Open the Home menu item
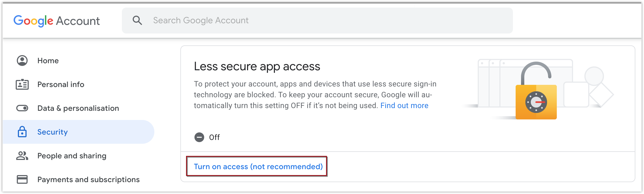The image size is (644, 194). (48, 61)
